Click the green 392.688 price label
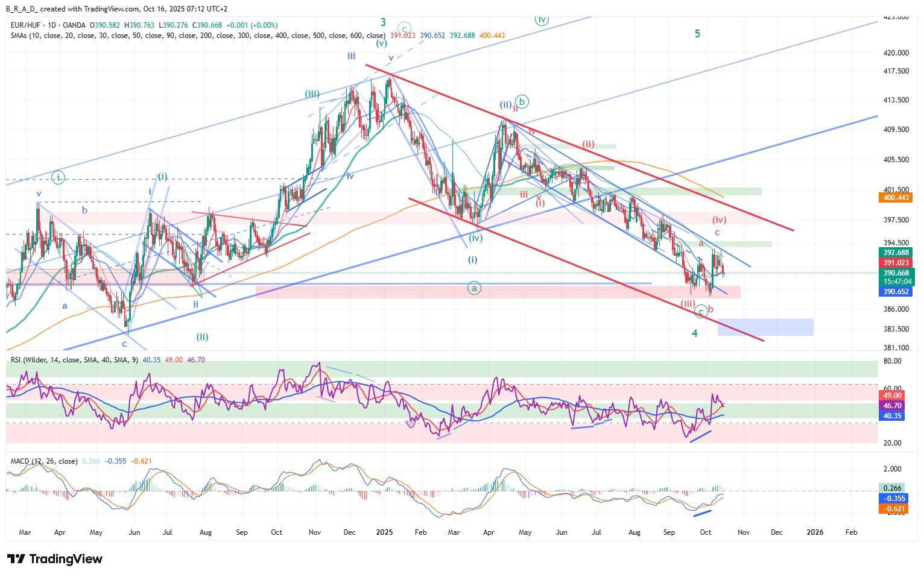Screen dimensions: 924x577 tap(896, 253)
